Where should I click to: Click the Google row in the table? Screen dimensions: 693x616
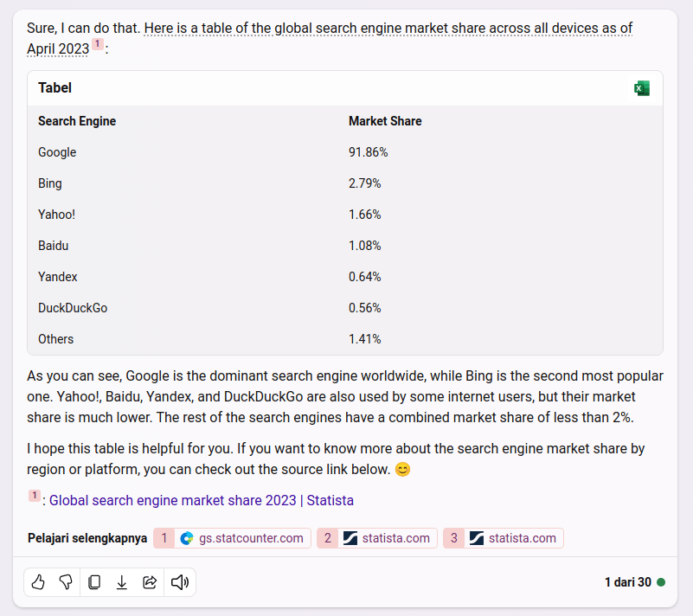[57, 152]
